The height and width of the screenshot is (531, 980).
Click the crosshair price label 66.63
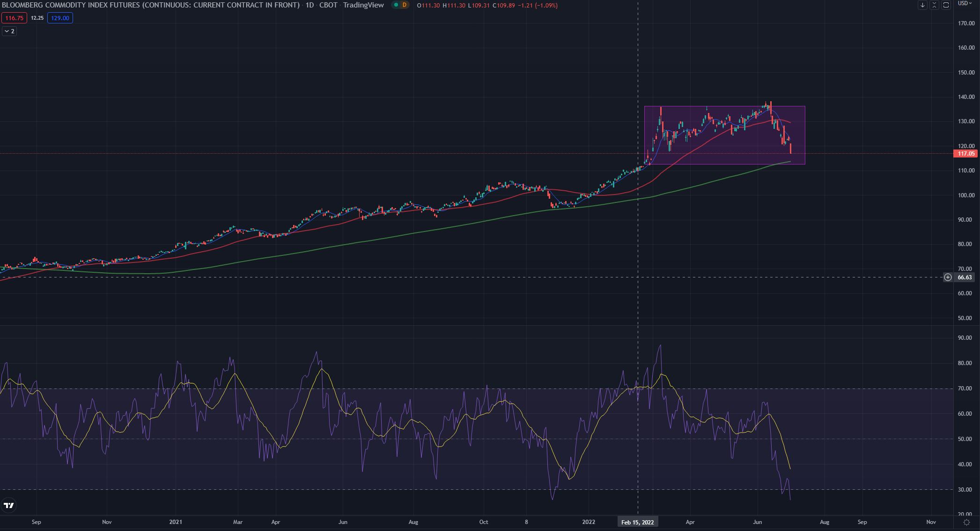coord(965,277)
